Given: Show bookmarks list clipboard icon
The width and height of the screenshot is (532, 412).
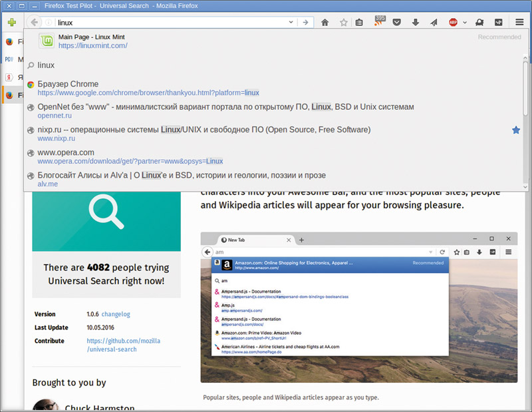Looking at the screenshot, I should click(x=359, y=23).
